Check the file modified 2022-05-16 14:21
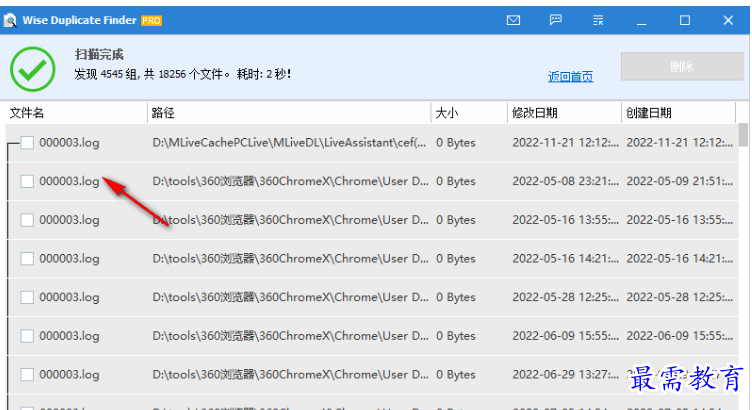 pyautogui.click(x=27, y=258)
